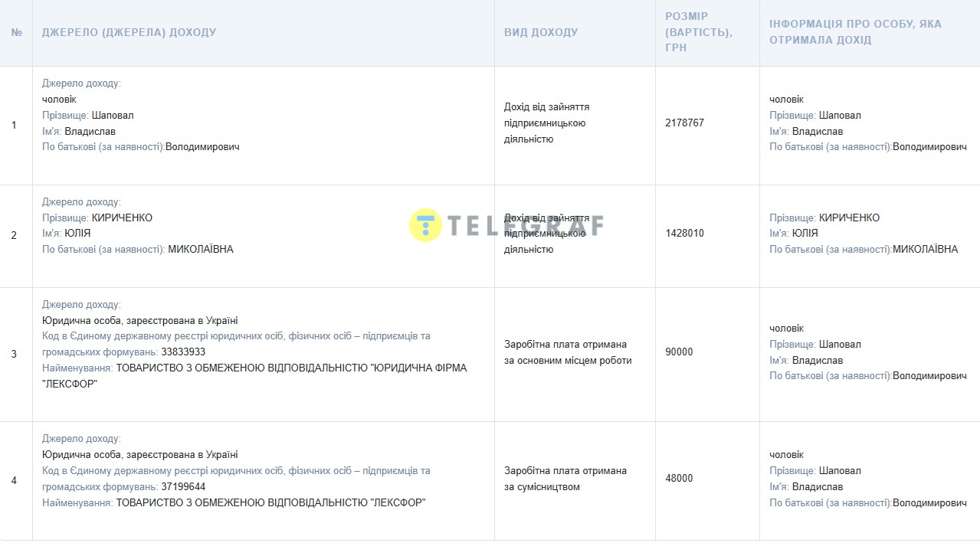Select 'Заробітна плата отримана за сумісництвом' cell
The image size is (980, 543).
tap(565, 479)
